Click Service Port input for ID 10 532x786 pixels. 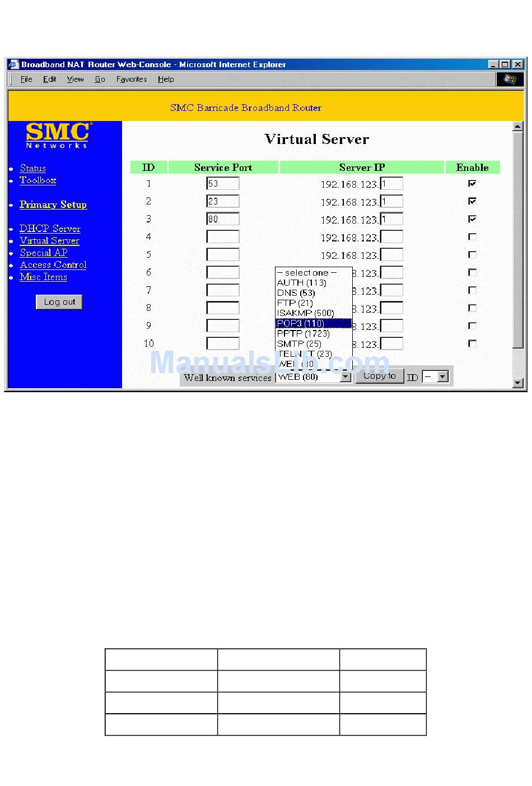click(223, 344)
